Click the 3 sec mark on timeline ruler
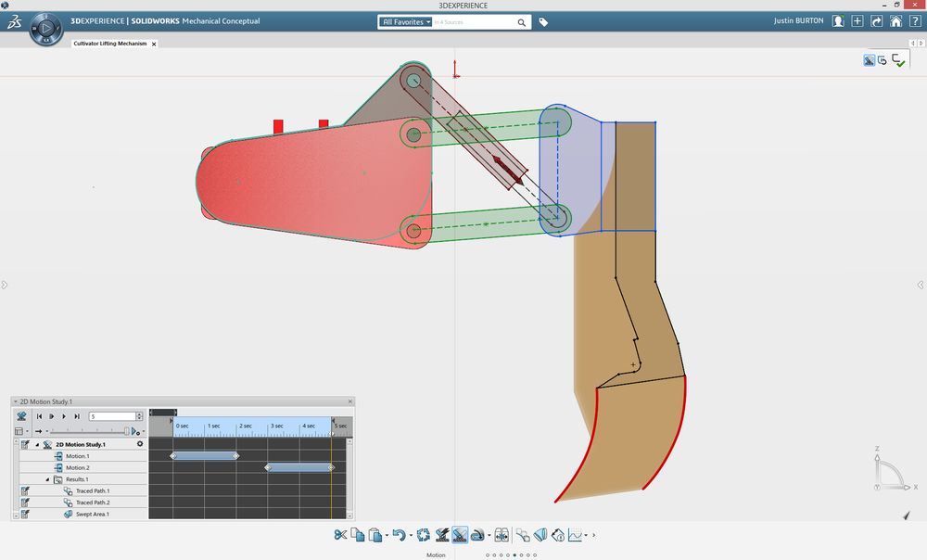Screen dimensions: 927x560 [275, 426]
